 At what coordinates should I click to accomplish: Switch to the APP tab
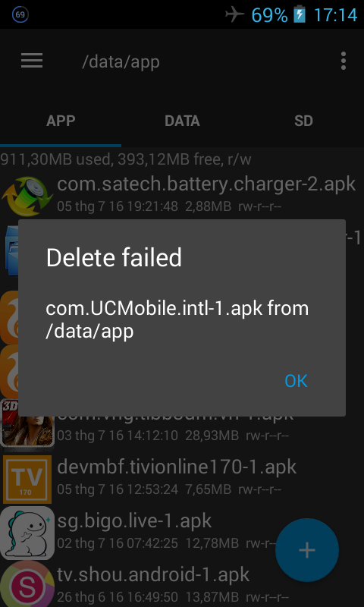61,121
